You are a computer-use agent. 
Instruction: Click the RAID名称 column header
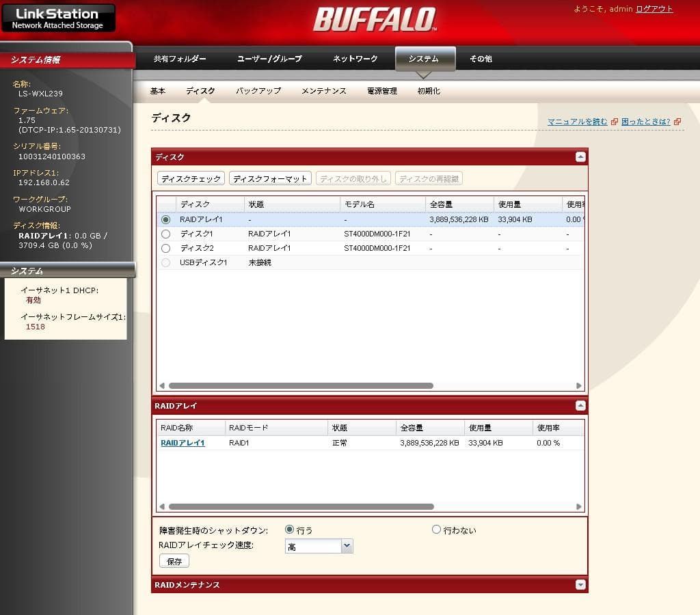click(x=191, y=428)
